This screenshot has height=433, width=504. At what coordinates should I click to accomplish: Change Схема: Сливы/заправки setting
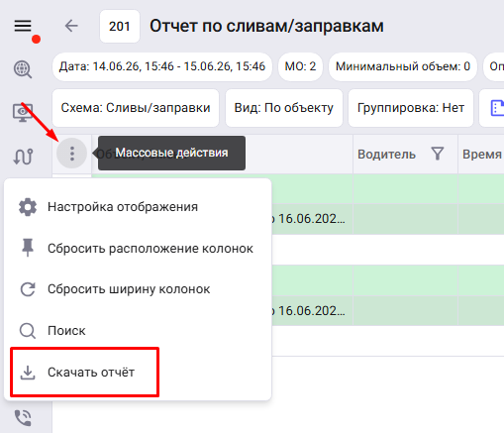136,108
